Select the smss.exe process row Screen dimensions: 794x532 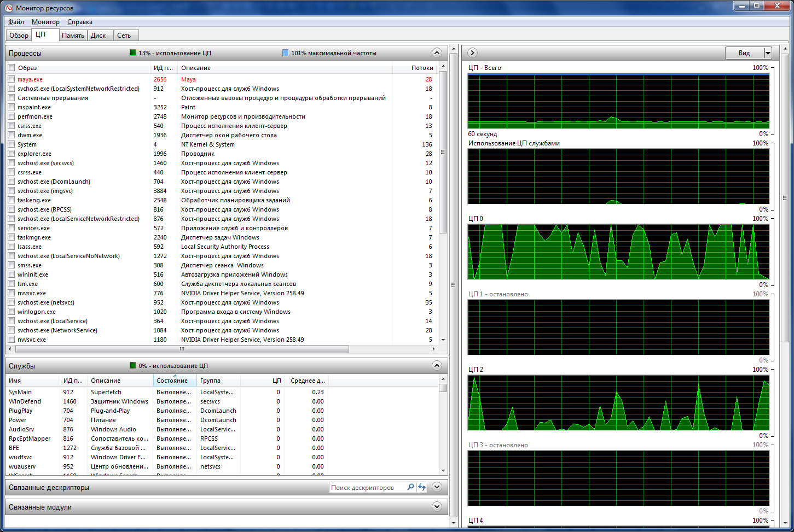tap(222, 265)
